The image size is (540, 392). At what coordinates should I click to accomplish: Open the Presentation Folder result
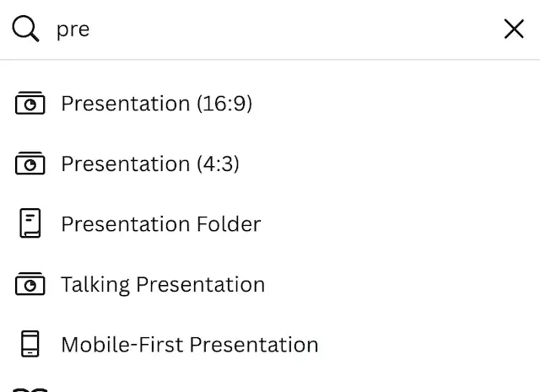point(270,223)
